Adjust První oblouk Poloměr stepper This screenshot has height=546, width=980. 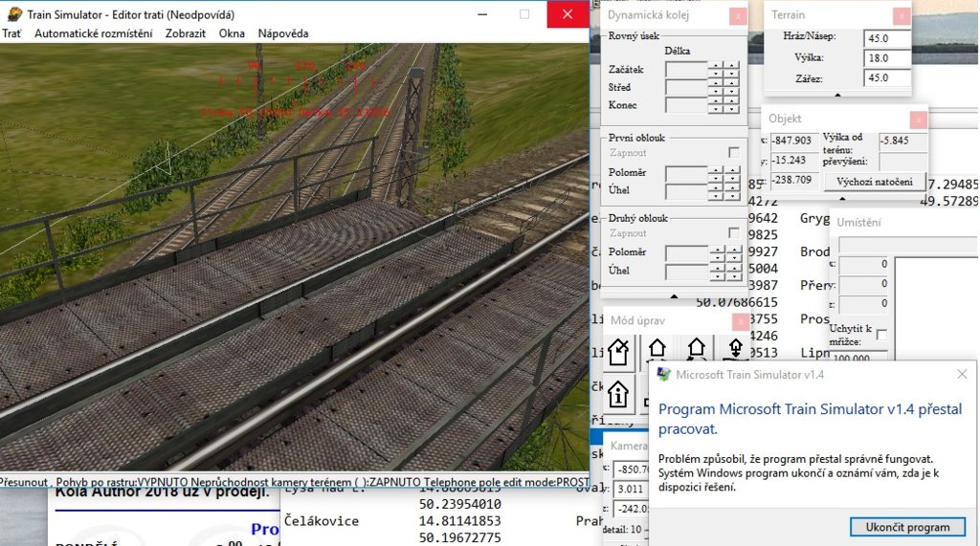pos(725,174)
